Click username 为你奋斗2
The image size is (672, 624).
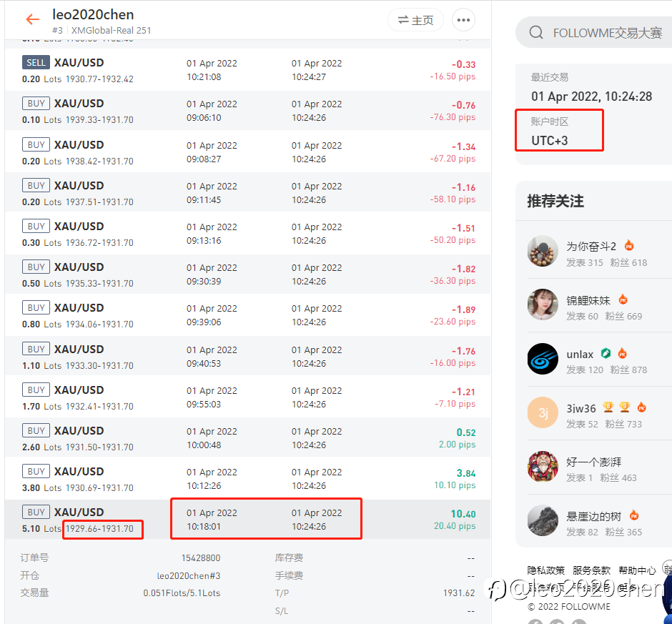(x=591, y=247)
